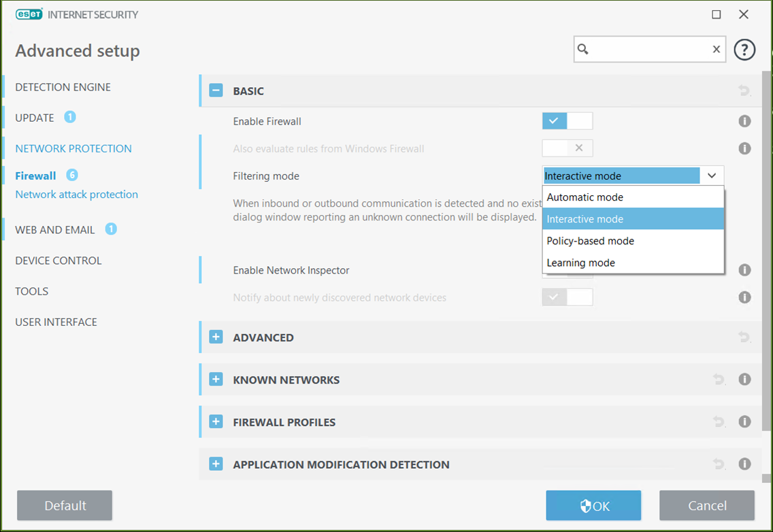This screenshot has height=532, width=773.
Task: Open User Interface settings
Action: pos(56,322)
